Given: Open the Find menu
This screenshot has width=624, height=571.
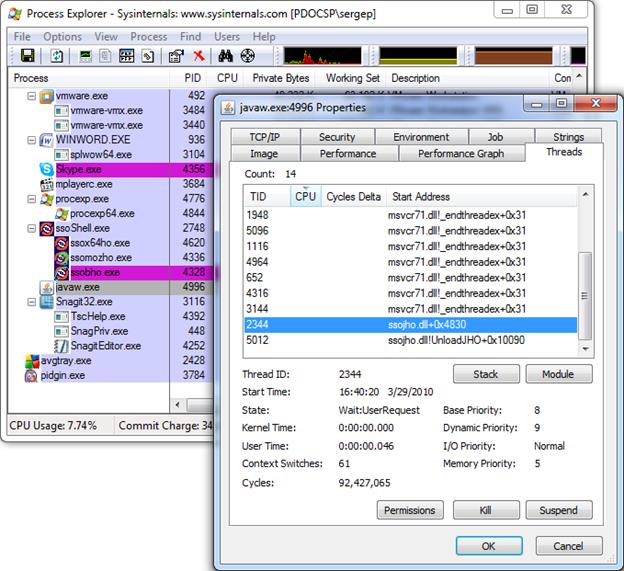Looking at the screenshot, I should pyautogui.click(x=190, y=37).
